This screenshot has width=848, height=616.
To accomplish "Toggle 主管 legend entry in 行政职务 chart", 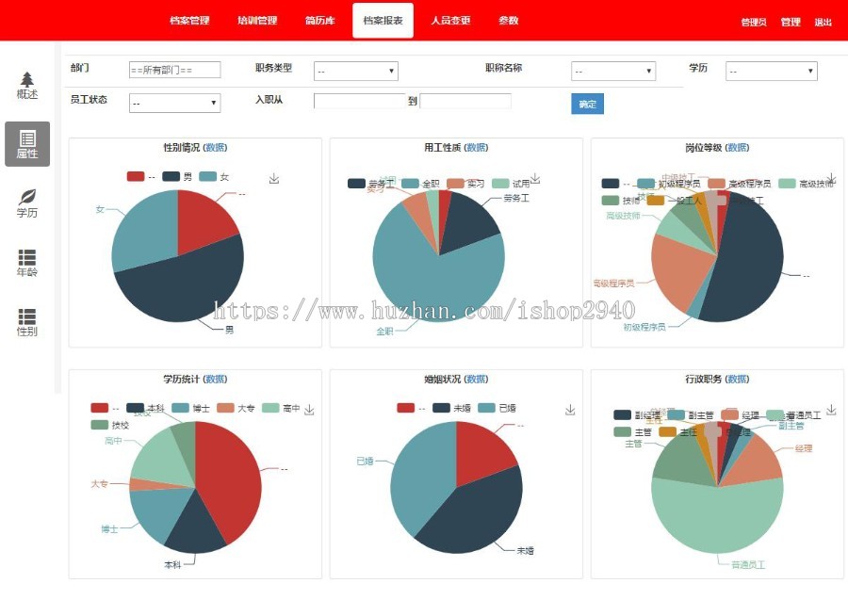I will coord(633,431).
